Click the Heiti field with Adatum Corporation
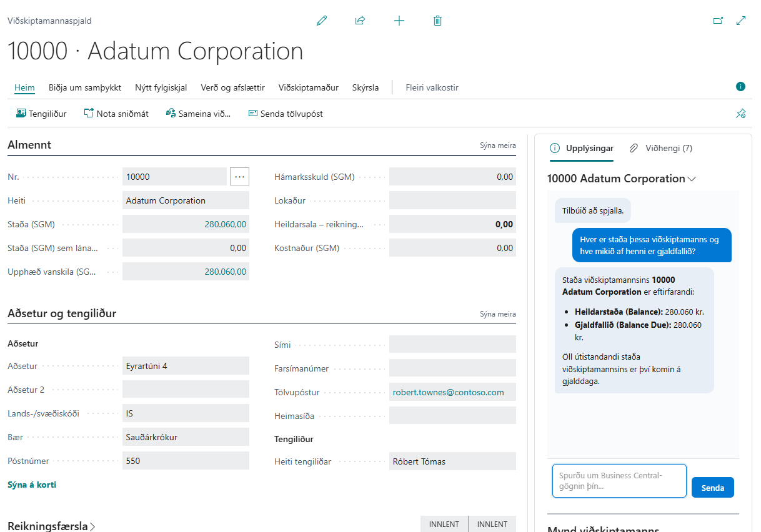 pyautogui.click(x=186, y=200)
